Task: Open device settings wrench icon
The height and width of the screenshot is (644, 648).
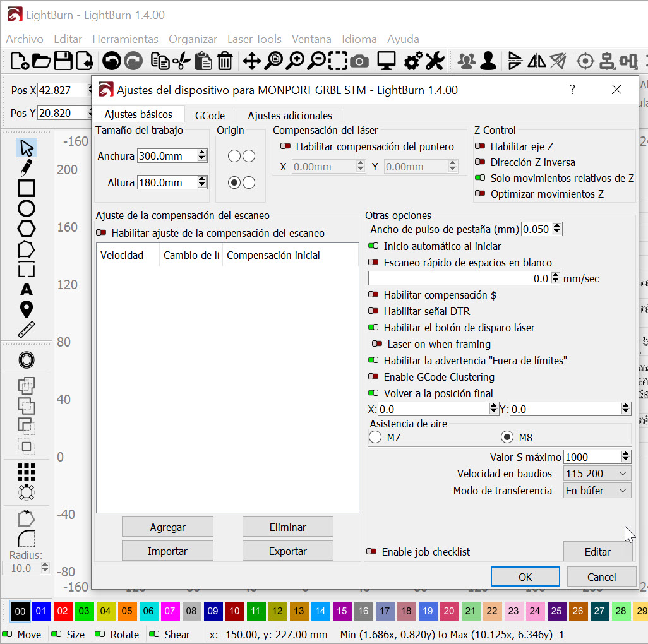Action: coord(435,61)
